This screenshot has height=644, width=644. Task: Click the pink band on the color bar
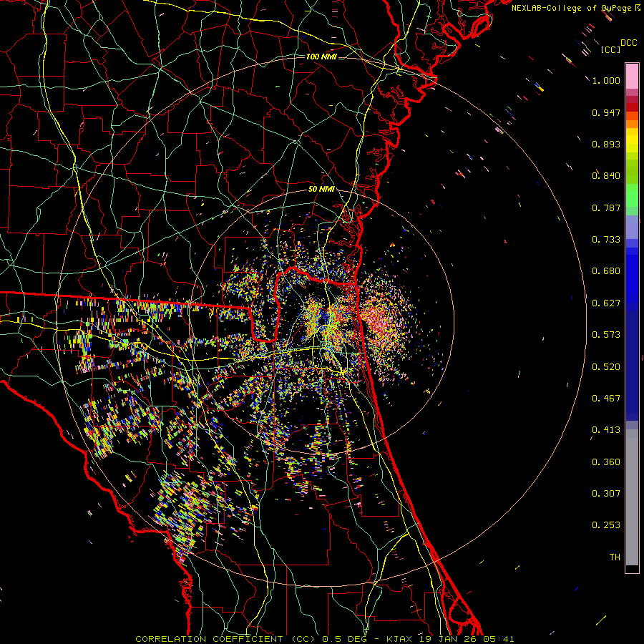pyautogui.click(x=632, y=76)
